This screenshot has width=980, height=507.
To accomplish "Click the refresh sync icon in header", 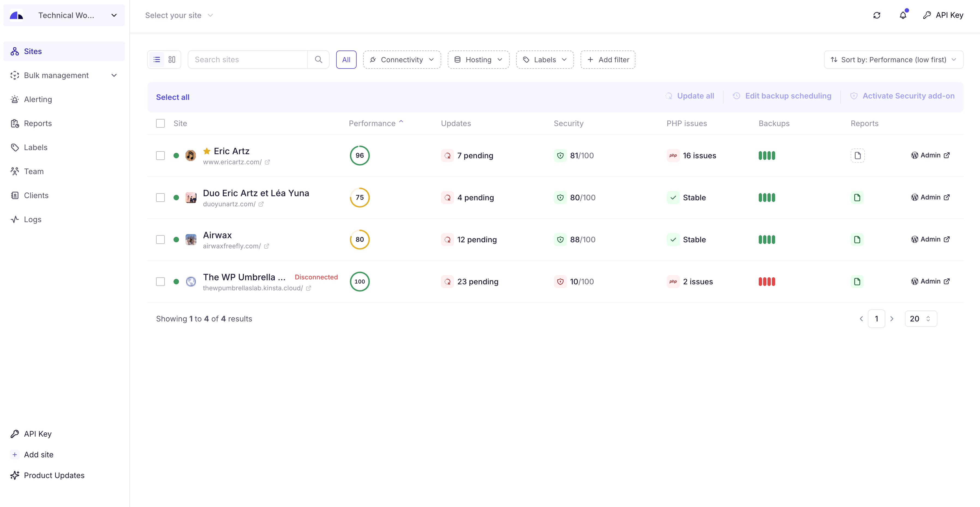I will point(877,15).
